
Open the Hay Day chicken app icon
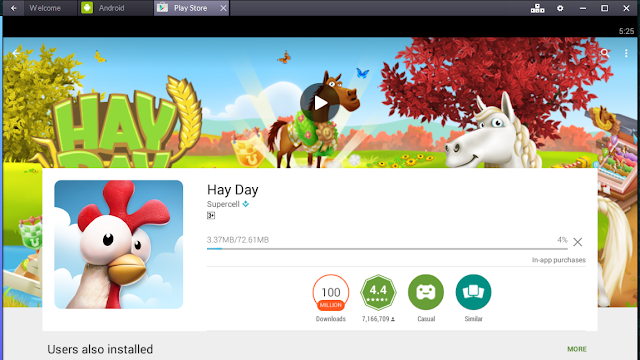coord(118,244)
